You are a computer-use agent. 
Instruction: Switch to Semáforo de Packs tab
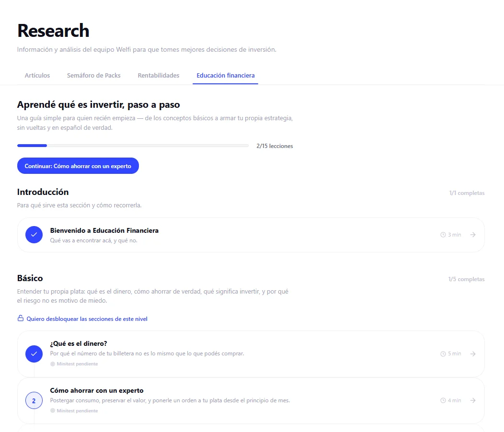(93, 76)
